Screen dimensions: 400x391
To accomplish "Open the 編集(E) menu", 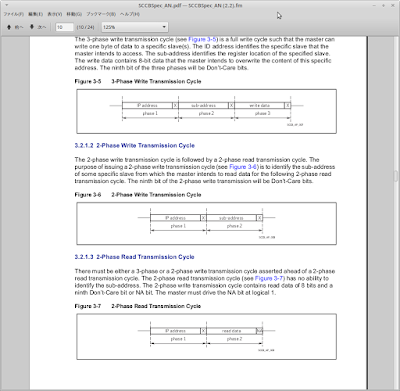I will [35, 14].
